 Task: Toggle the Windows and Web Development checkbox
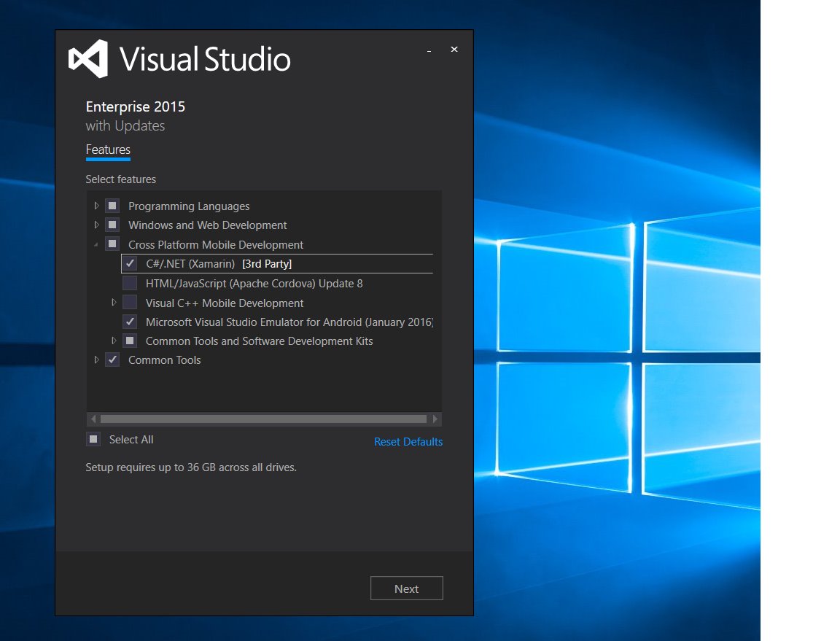point(112,225)
